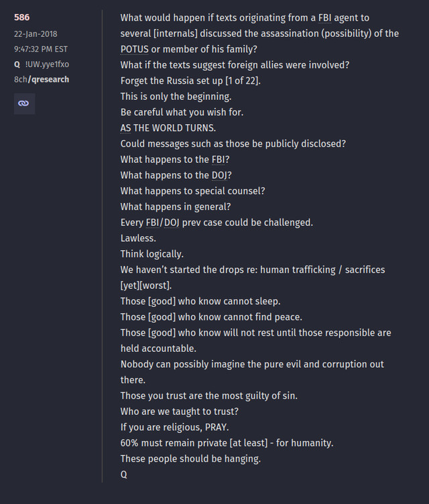Click the underlined POTUS abbreviation
The image size is (429, 504).
point(135,50)
